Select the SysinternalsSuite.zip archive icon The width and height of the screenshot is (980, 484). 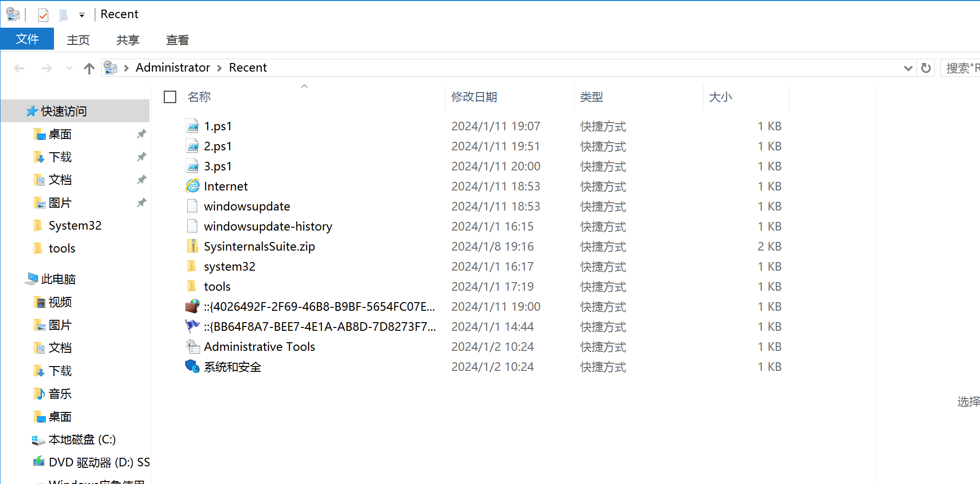(x=192, y=246)
